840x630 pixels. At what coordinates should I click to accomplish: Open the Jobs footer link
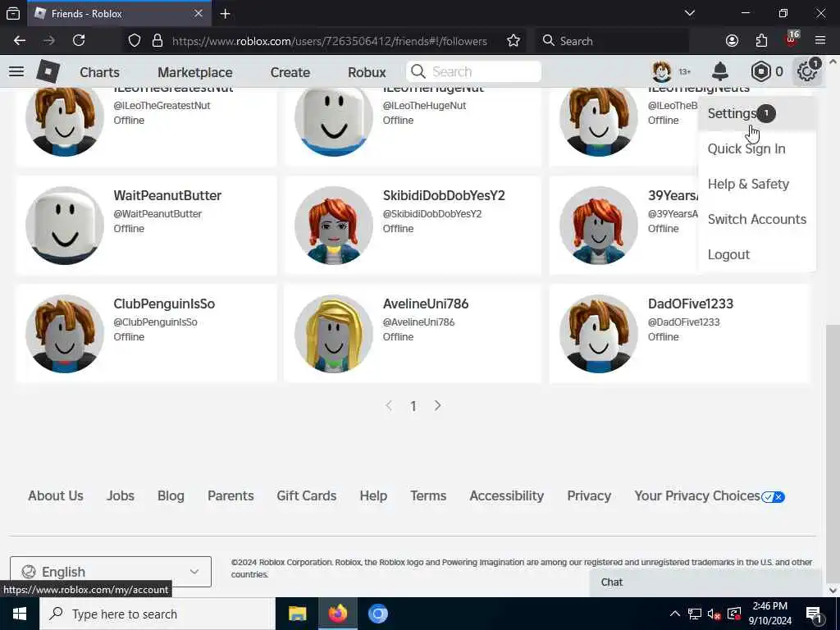click(x=121, y=495)
